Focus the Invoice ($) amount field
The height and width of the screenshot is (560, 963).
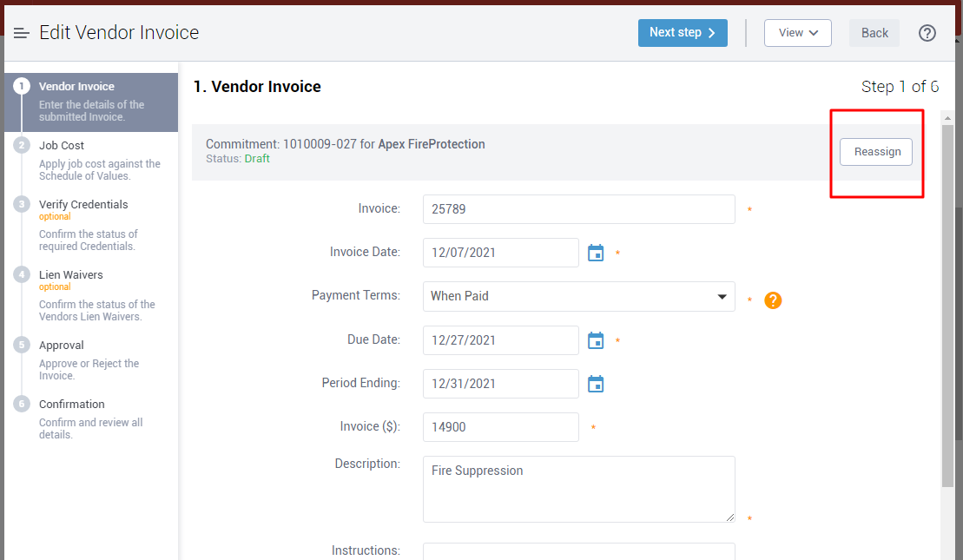pos(500,427)
